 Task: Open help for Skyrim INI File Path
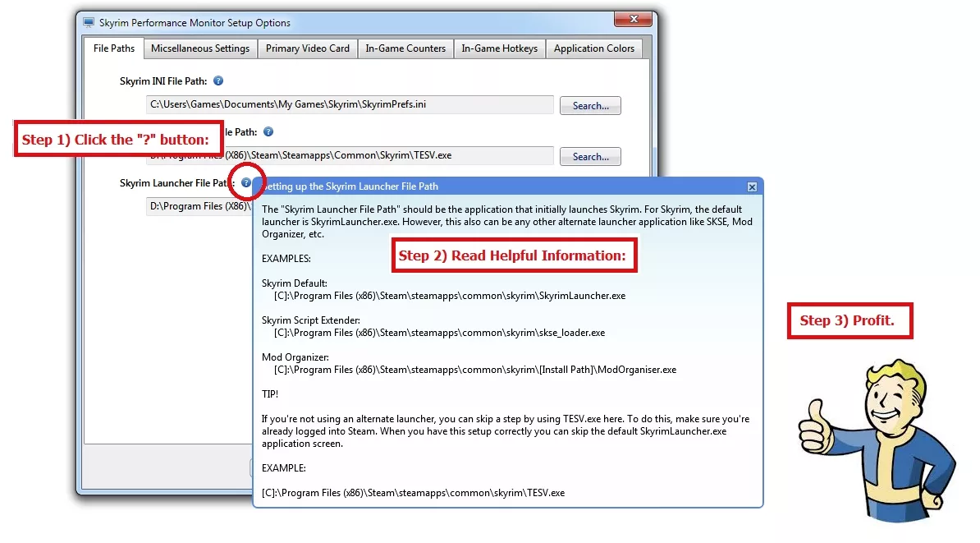tap(218, 81)
